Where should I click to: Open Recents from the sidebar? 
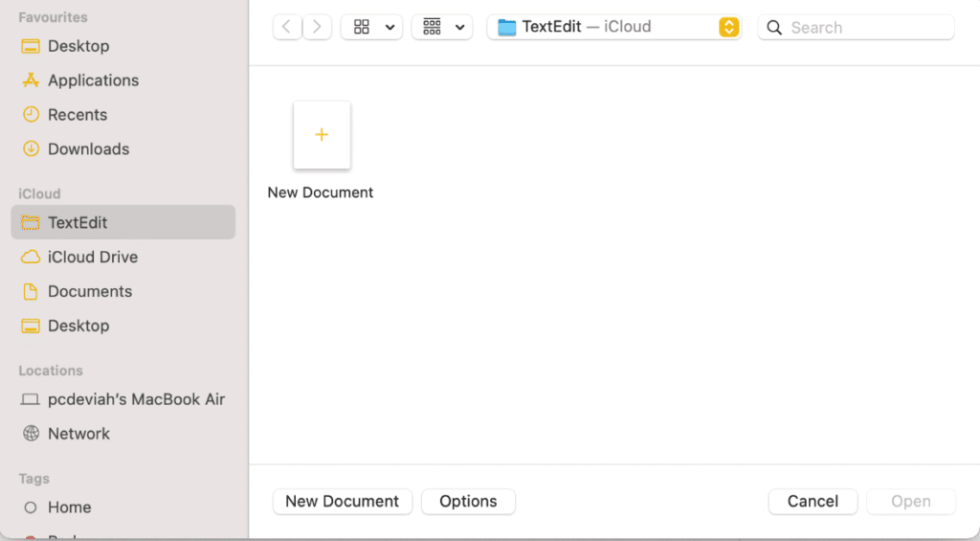pyautogui.click(x=78, y=115)
